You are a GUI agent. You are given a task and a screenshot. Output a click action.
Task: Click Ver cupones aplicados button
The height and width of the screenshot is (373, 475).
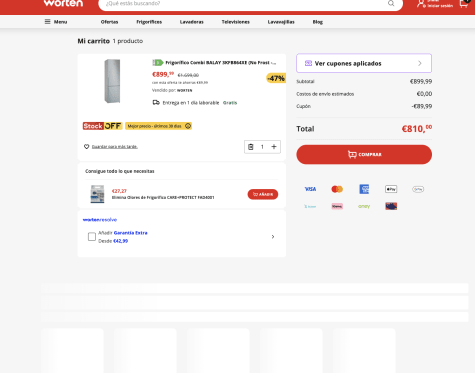tap(364, 63)
